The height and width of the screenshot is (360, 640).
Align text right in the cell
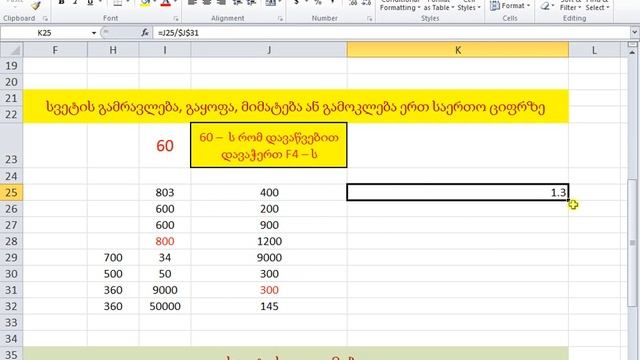pyautogui.click(x=222, y=2)
